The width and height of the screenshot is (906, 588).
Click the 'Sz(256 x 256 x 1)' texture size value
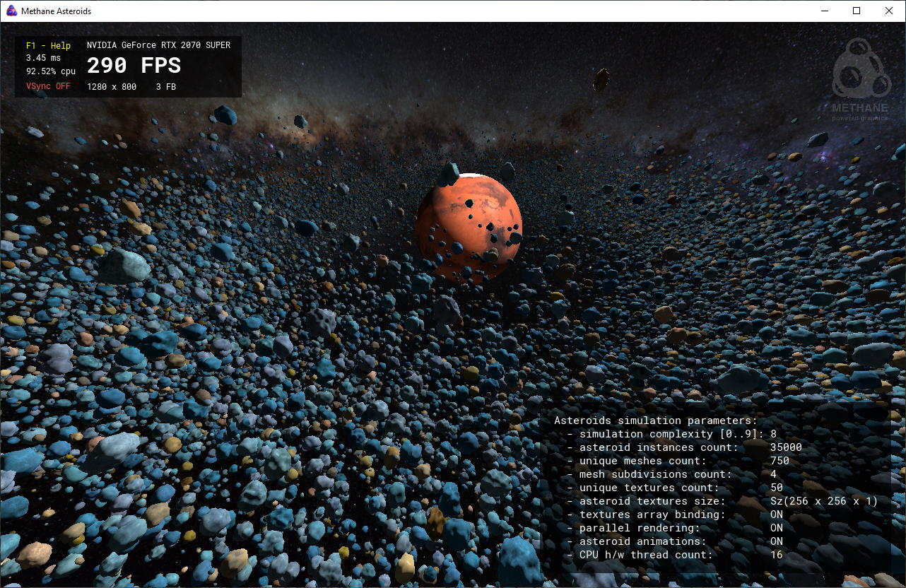tap(824, 501)
